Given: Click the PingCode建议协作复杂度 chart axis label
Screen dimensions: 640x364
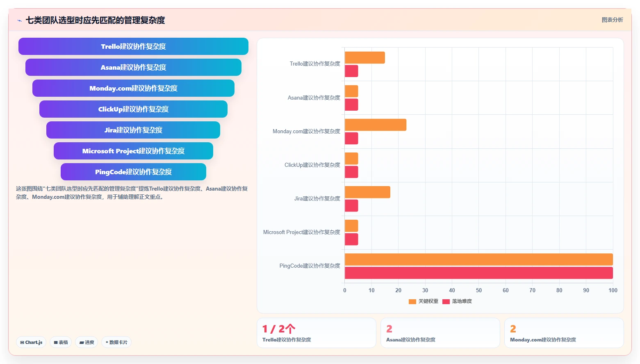Looking at the screenshot, I should pyautogui.click(x=310, y=266).
